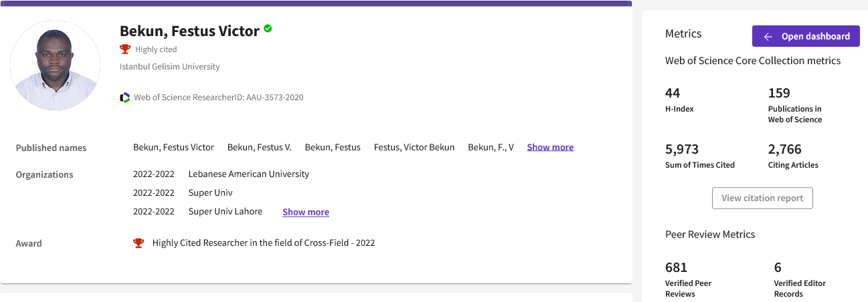Expand organizations list with Show more

point(305,212)
